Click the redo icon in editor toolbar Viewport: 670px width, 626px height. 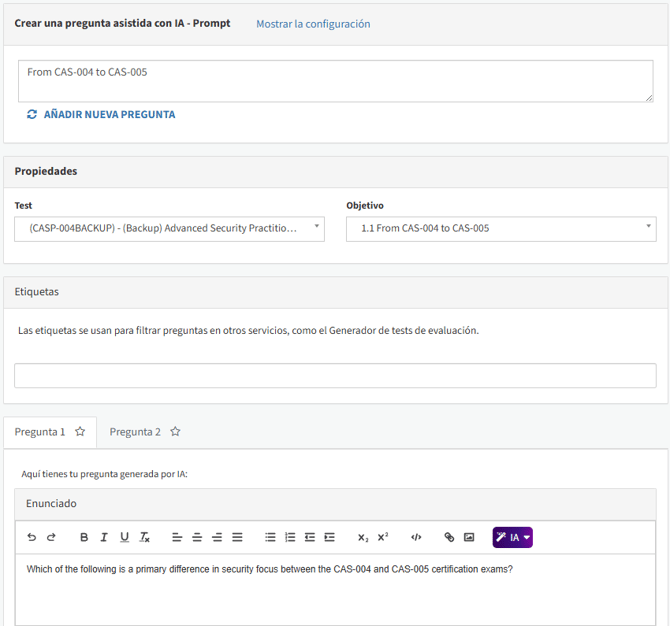[51, 537]
